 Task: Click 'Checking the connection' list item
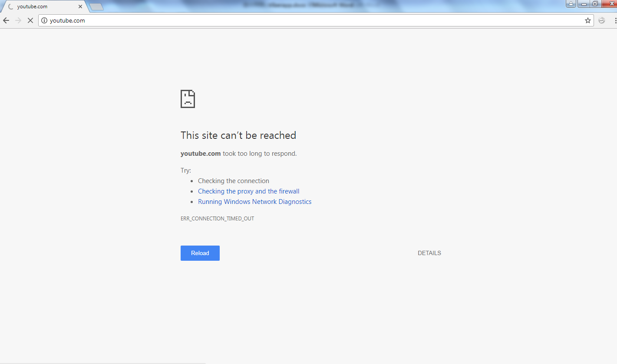coord(234,181)
